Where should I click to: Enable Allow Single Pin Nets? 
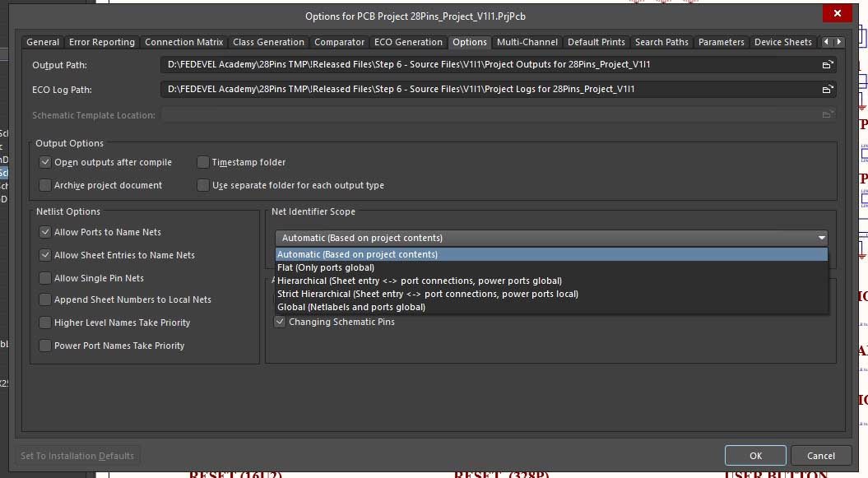(45, 278)
